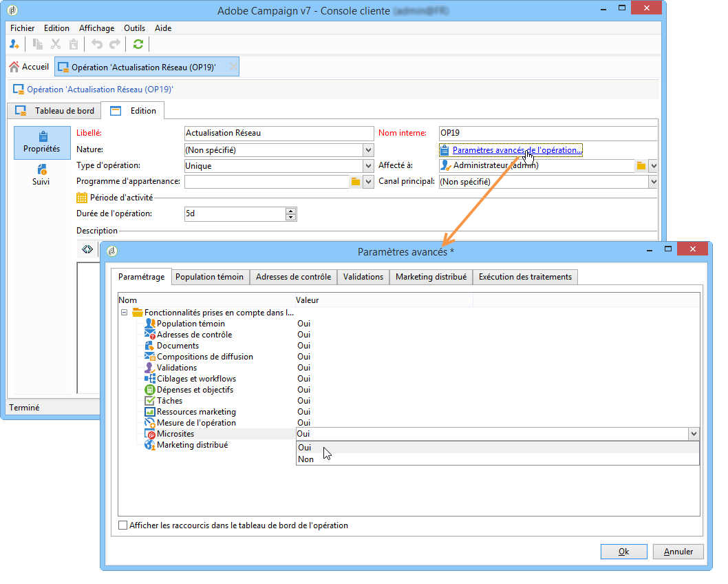Open the Type d'opération dropdown
This screenshot has width=728, height=584.
(368, 166)
